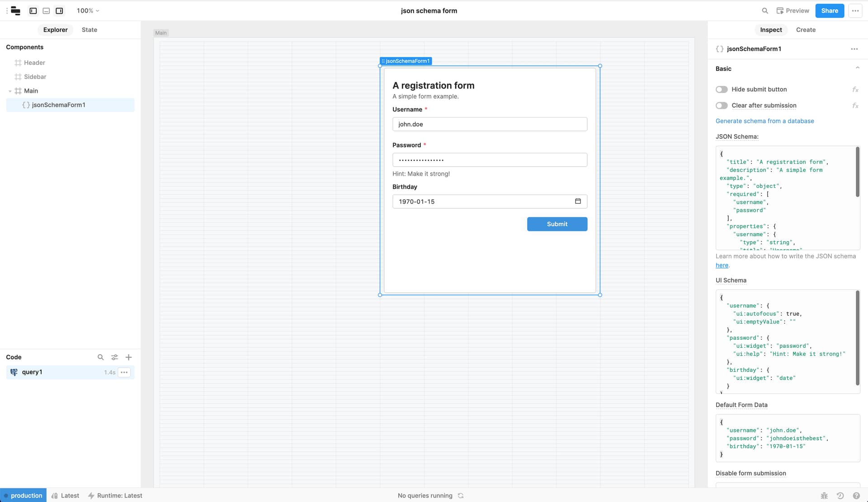Collapse the Main component tree item

click(x=10, y=91)
